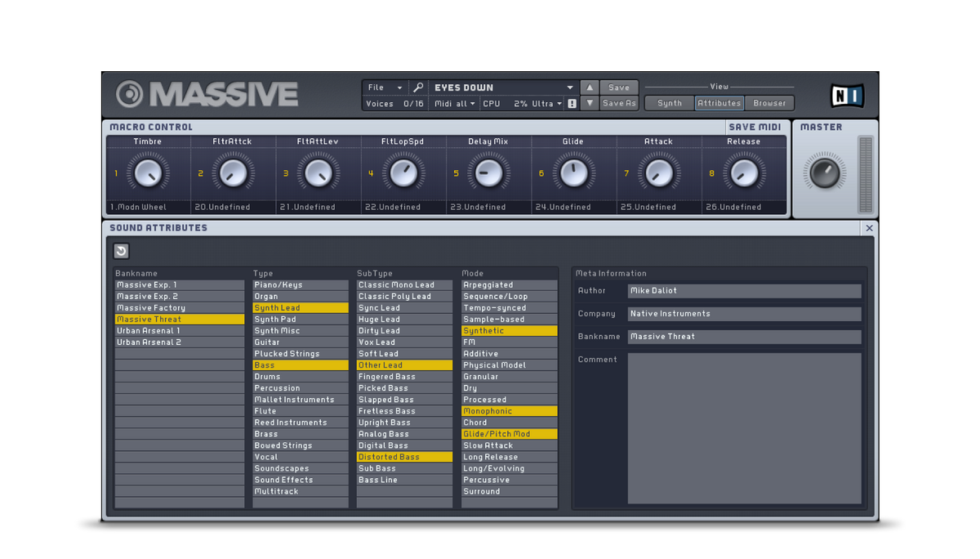Screen dimensions: 980x559
Task: Select Arpeggiated mode
Action: point(510,285)
